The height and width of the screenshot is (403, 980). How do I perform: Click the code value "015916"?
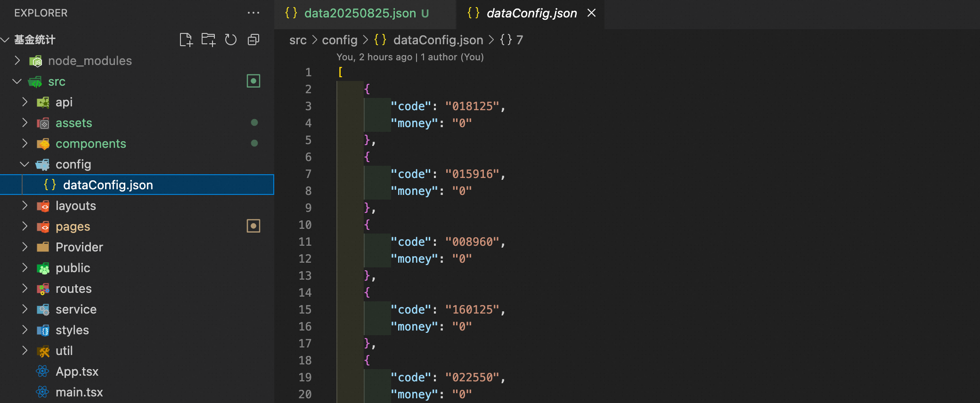[472, 174]
